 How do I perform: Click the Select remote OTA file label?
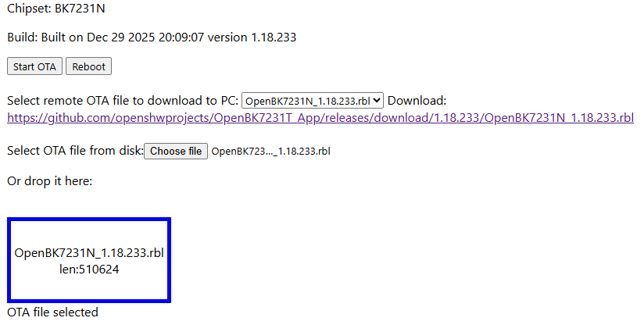click(x=123, y=101)
